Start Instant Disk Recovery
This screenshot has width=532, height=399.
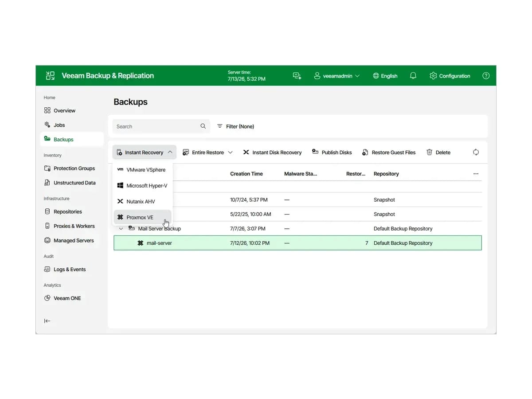[x=272, y=152]
